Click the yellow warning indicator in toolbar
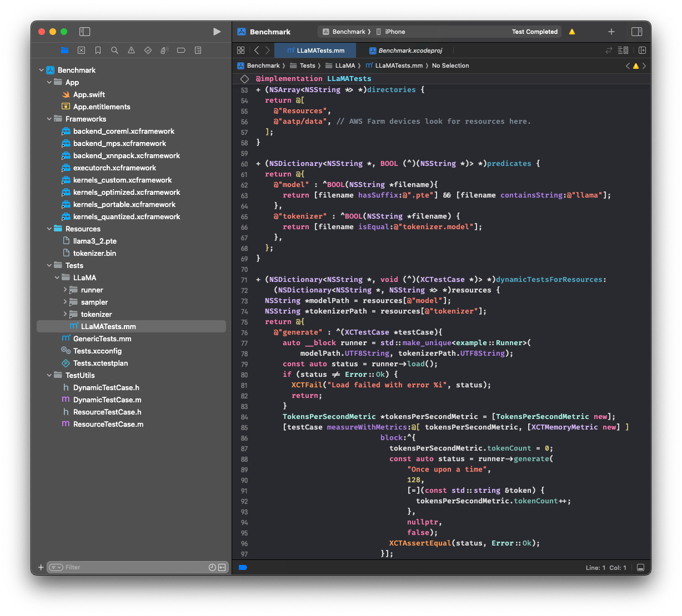The image size is (682, 616). tap(571, 32)
